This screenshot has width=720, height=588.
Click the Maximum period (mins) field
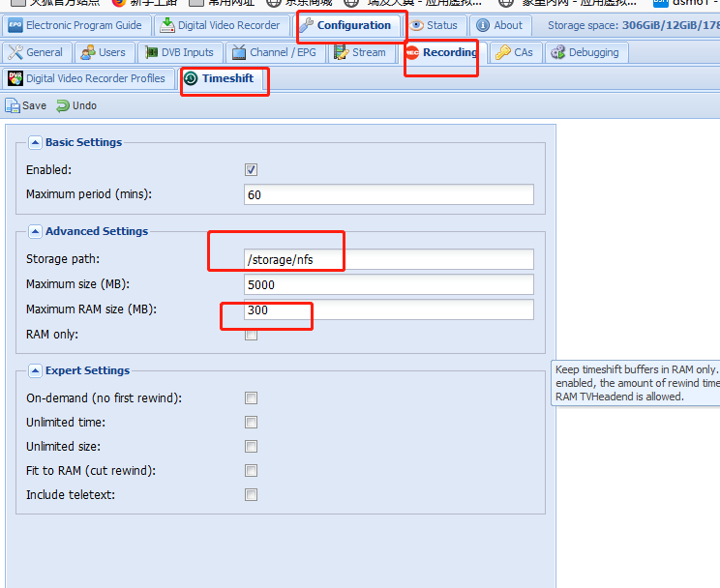[x=389, y=194]
